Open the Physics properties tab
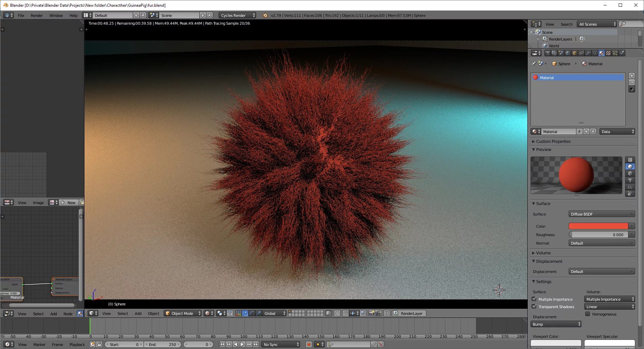Image resolution: width=644 pixels, height=349 pixels. click(x=622, y=53)
